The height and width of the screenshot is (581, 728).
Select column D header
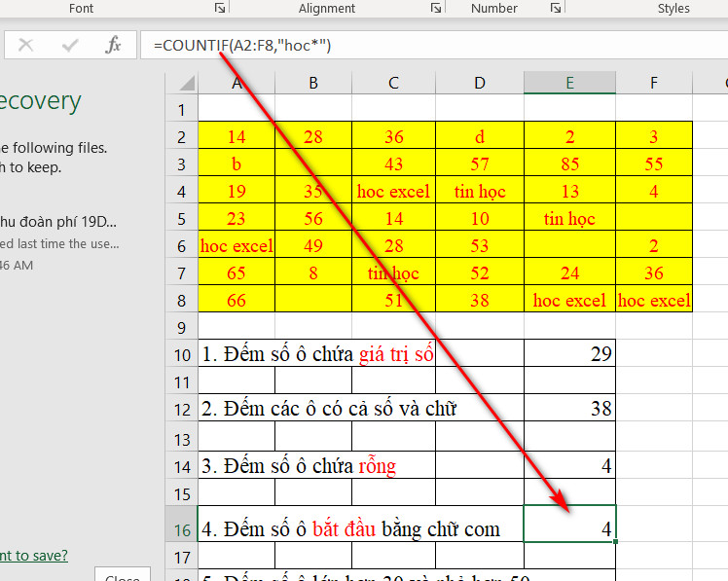(480, 83)
